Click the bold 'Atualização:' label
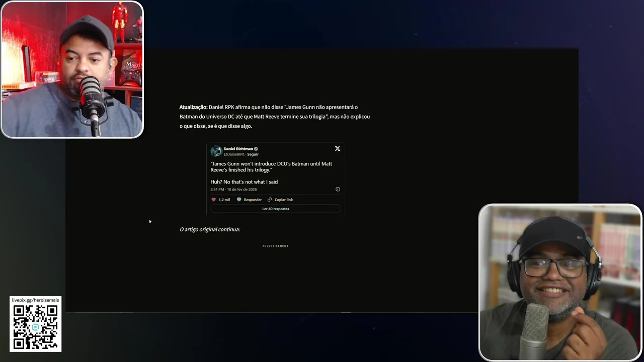 [x=193, y=107]
